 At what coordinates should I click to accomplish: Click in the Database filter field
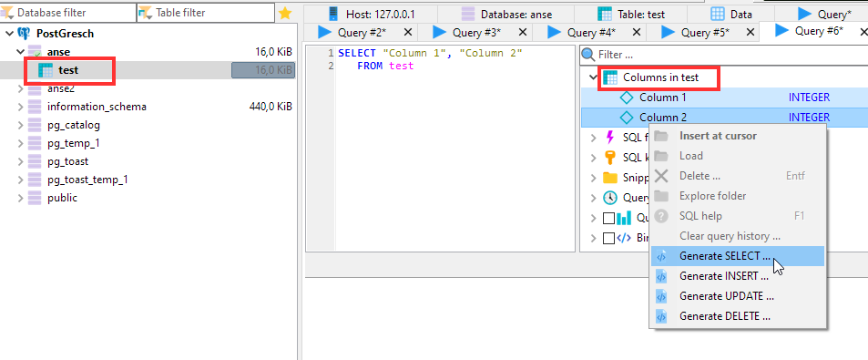point(67,13)
